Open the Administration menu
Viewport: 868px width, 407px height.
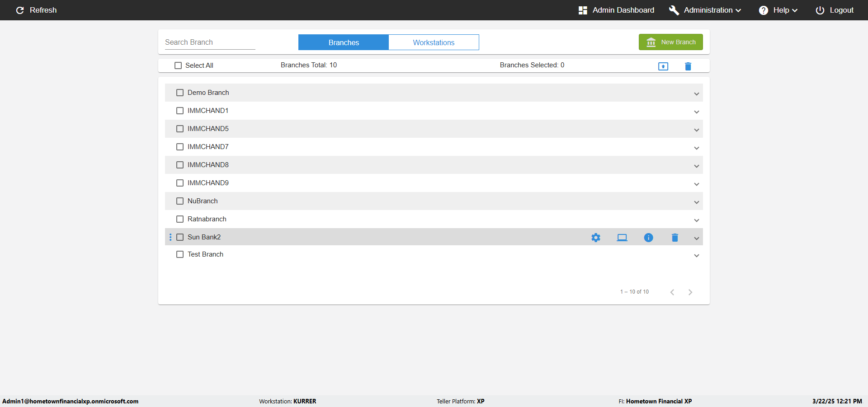tap(705, 10)
